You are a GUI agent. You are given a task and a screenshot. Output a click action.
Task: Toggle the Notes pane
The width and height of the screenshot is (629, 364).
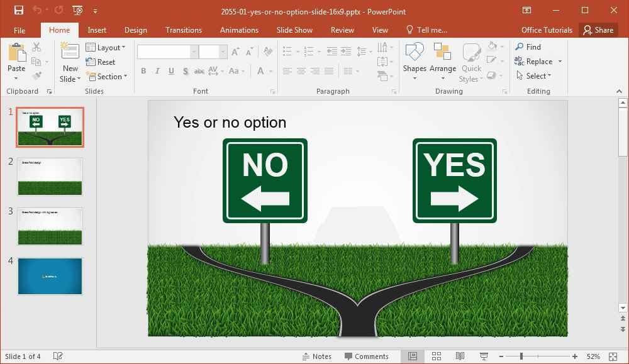(317, 356)
